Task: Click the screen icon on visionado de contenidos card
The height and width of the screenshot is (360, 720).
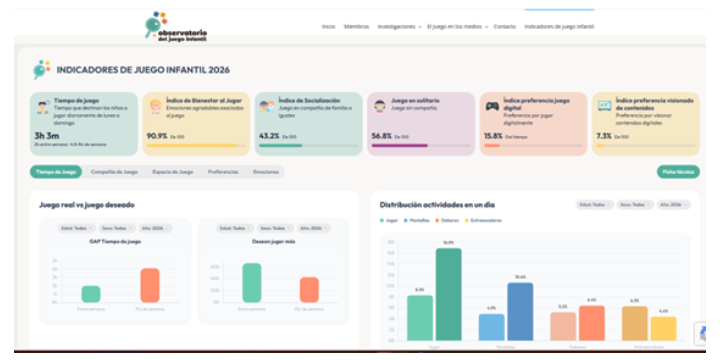Action: (604, 106)
